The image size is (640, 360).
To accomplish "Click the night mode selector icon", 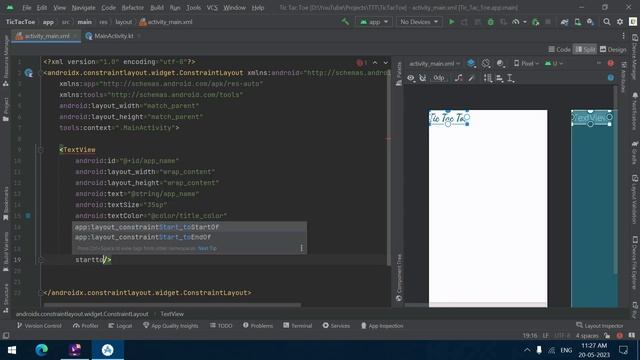I will 500,63.
